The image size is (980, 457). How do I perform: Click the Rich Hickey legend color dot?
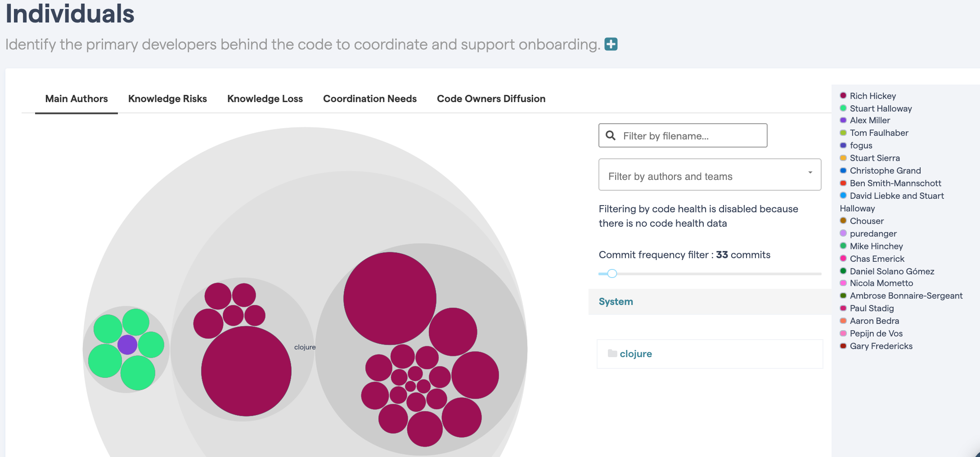843,95
